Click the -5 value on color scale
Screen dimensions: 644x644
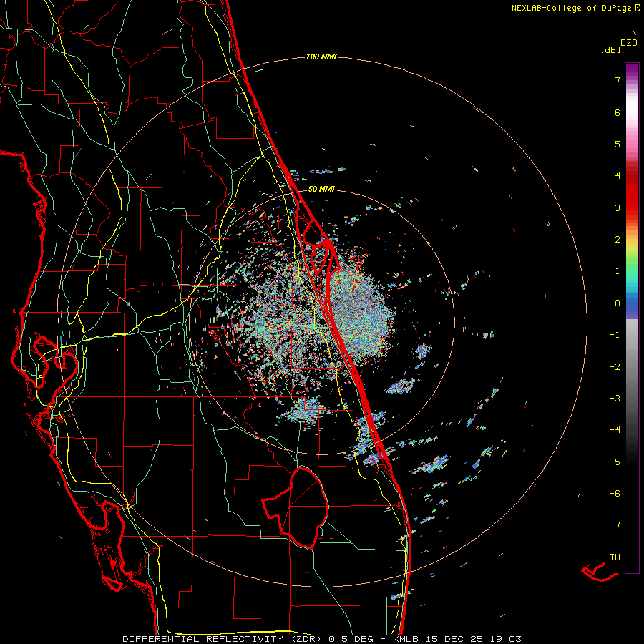click(615, 462)
